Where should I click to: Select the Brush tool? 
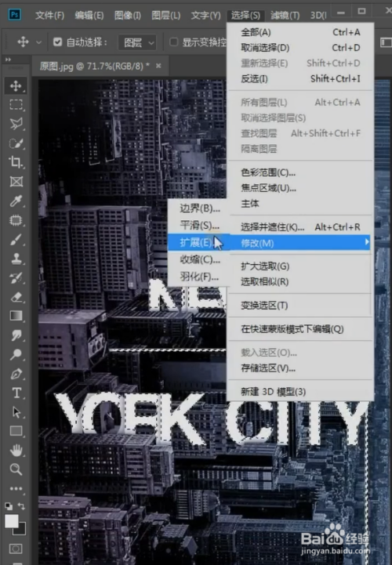[x=16, y=239]
